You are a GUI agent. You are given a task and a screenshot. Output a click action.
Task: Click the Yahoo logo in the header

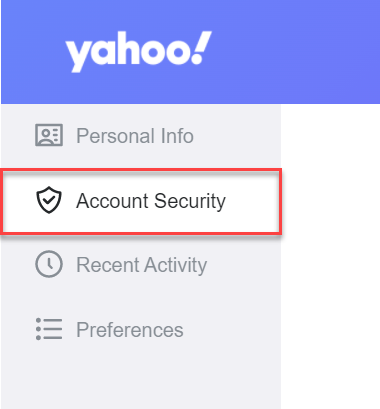pos(139,52)
